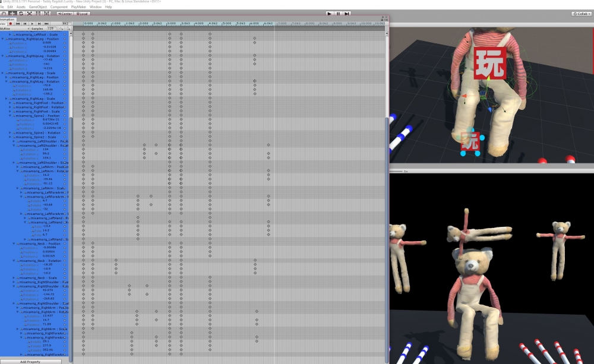Click the 3:000 mark on the timeline ruler
The image size is (594, 364).
coord(170,24)
